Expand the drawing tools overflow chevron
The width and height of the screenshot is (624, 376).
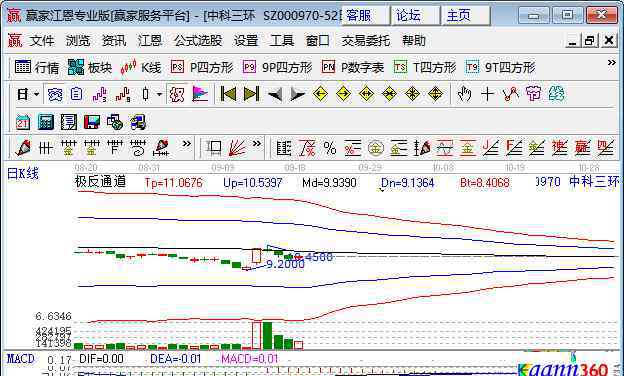point(186,144)
